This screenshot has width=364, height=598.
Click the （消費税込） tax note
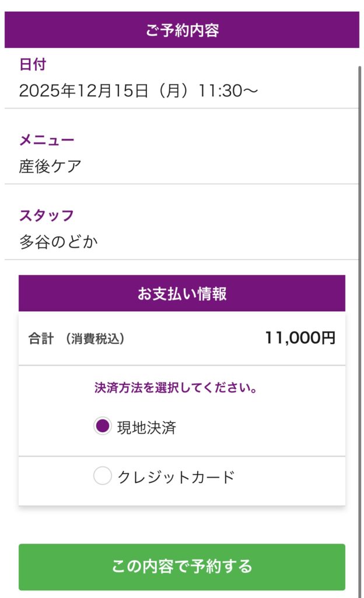[94, 339]
